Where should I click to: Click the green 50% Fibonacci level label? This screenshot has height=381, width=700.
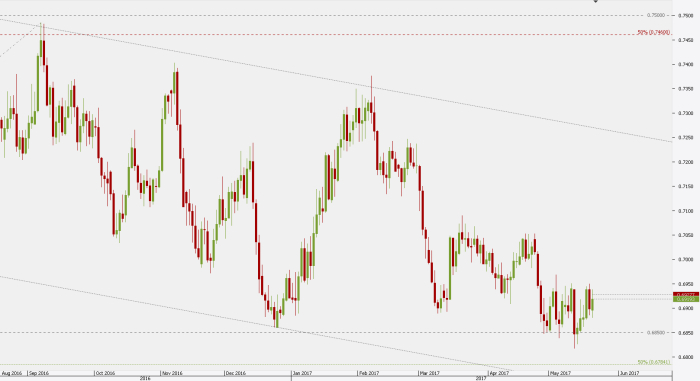coord(654,362)
